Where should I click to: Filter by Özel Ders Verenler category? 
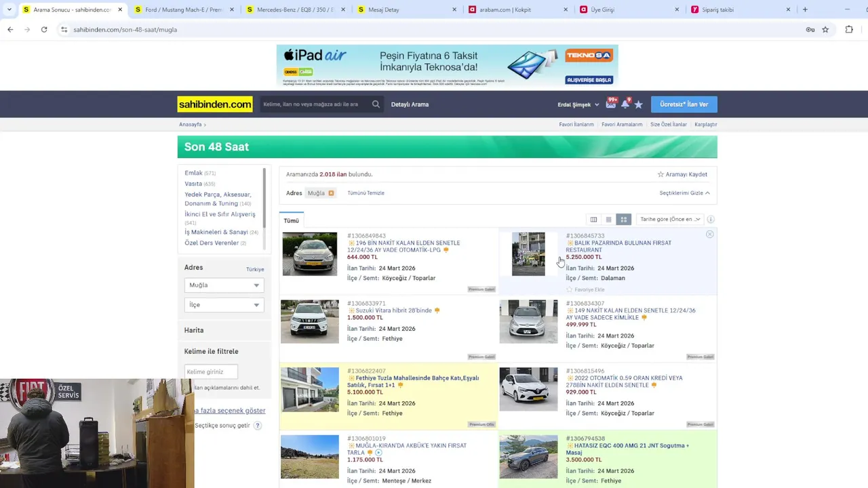click(212, 243)
